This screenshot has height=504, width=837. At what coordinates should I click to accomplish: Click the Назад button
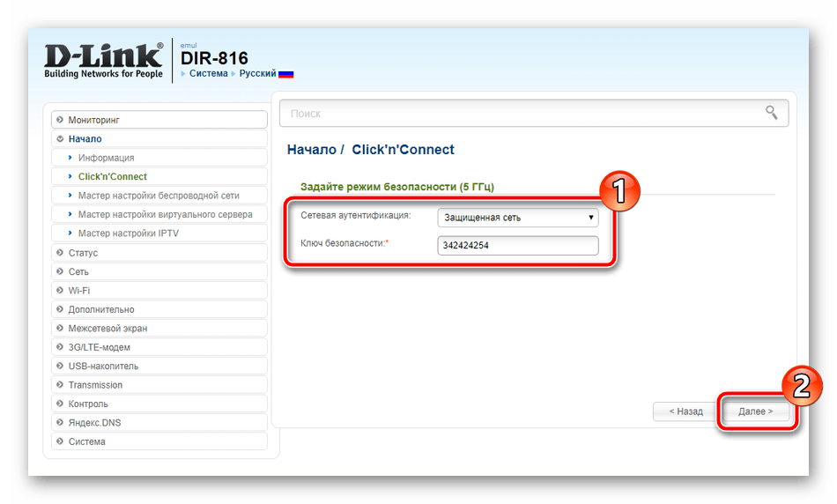click(685, 411)
